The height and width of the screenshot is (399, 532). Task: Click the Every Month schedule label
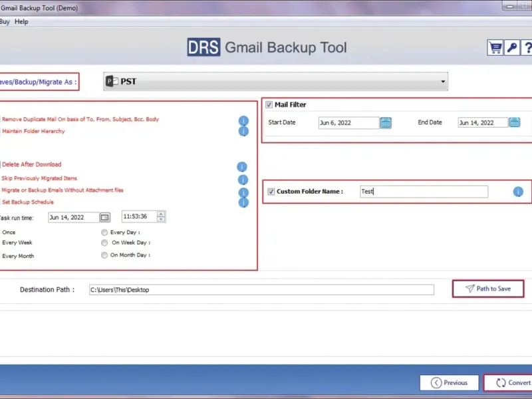pos(18,256)
